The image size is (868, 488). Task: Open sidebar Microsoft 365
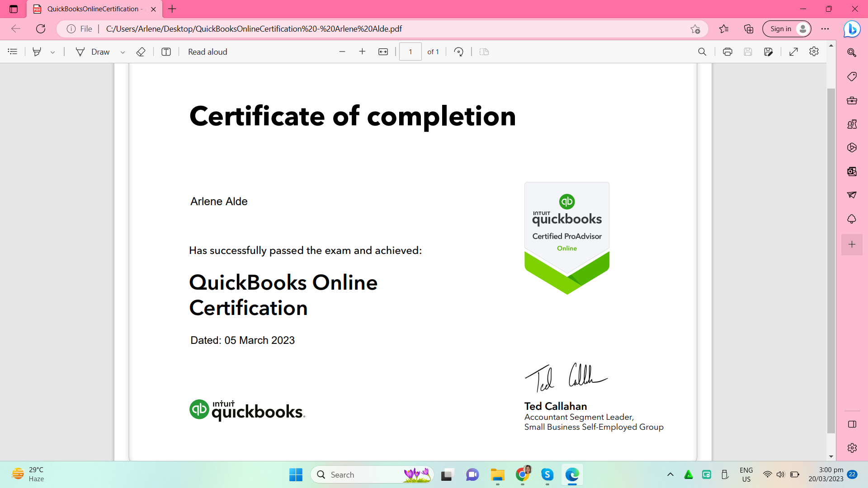click(852, 147)
